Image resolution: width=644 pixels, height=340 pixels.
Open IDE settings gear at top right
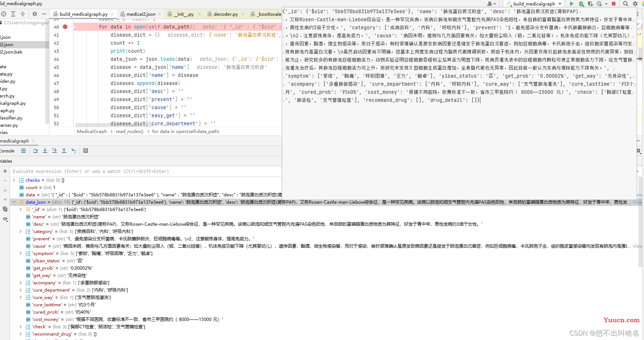click(x=635, y=4)
